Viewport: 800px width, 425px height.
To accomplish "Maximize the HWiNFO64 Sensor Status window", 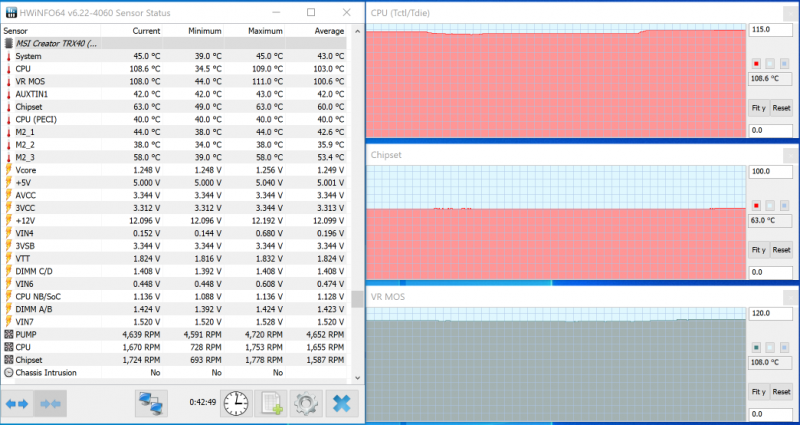I will [311, 12].
